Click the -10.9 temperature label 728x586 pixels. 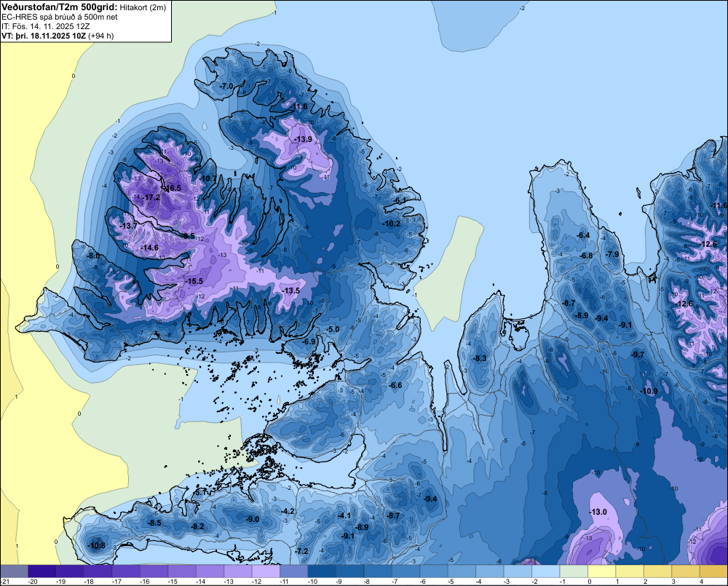point(649,392)
